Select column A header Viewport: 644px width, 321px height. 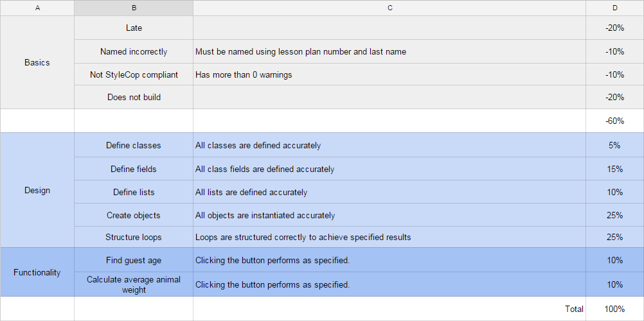tap(37, 8)
